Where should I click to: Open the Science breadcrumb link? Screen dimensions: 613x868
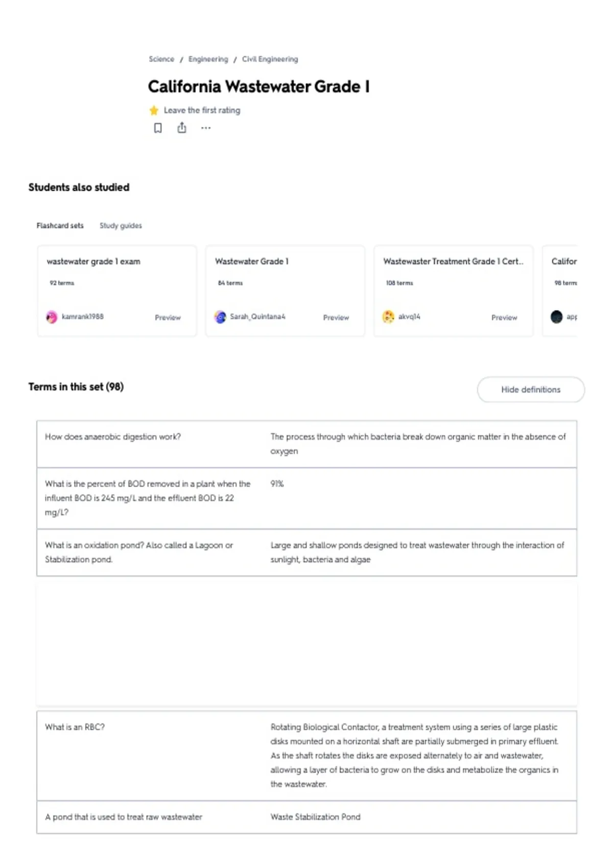pos(161,59)
